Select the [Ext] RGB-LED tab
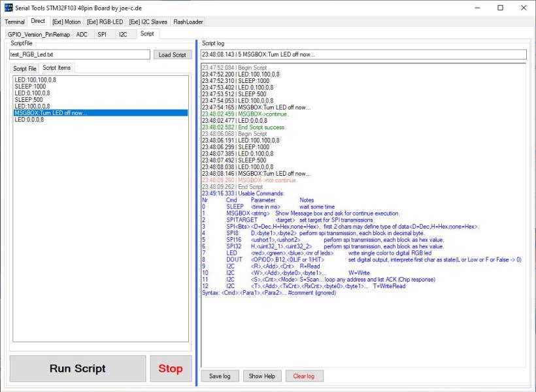The width and height of the screenshot is (536, 392). (x=105, y=22)
